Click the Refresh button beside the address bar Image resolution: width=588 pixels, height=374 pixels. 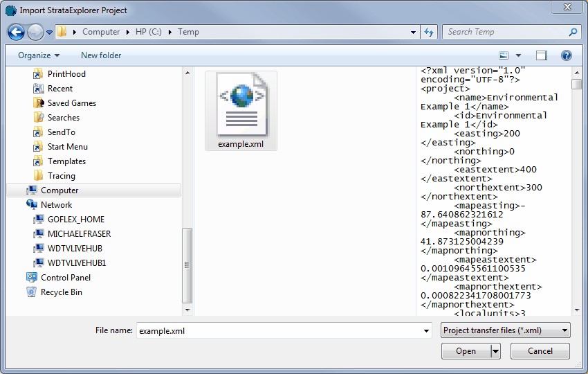point(429,32)
